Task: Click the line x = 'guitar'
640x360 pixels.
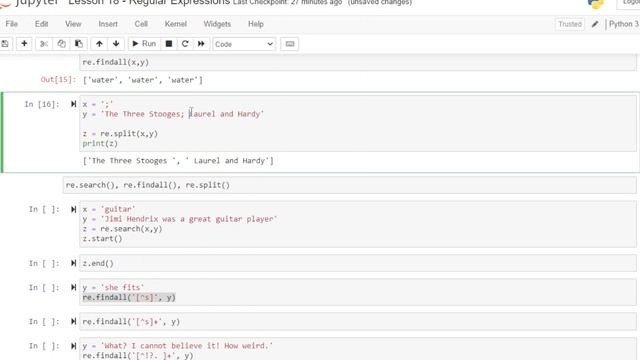Action: pos(109,209)
